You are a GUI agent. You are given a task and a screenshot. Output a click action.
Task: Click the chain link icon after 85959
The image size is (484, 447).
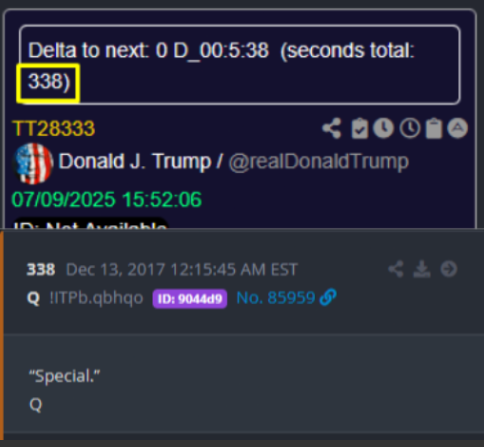[328, 297]
